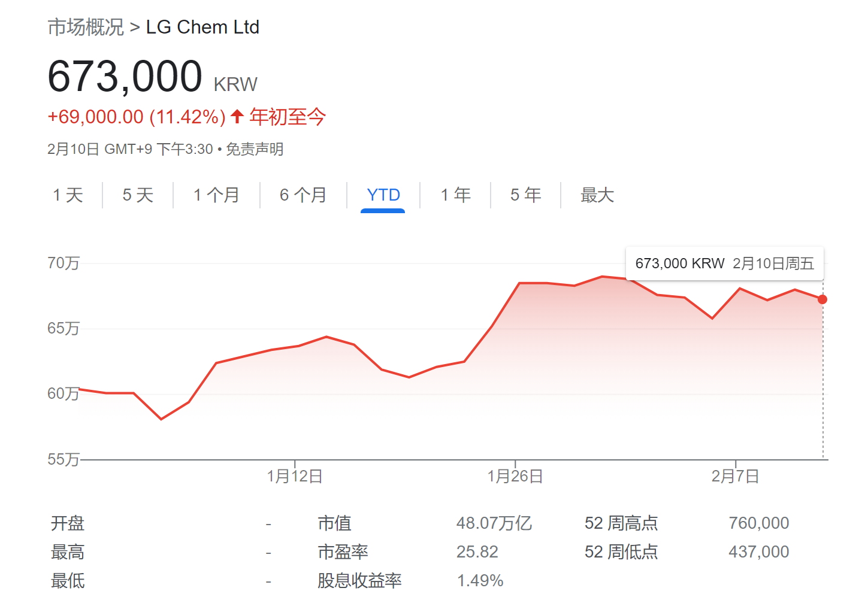Viewport: 868px width, 606px height.
Task: Open the 免责声明 disclaimer link
Action: 255,149
